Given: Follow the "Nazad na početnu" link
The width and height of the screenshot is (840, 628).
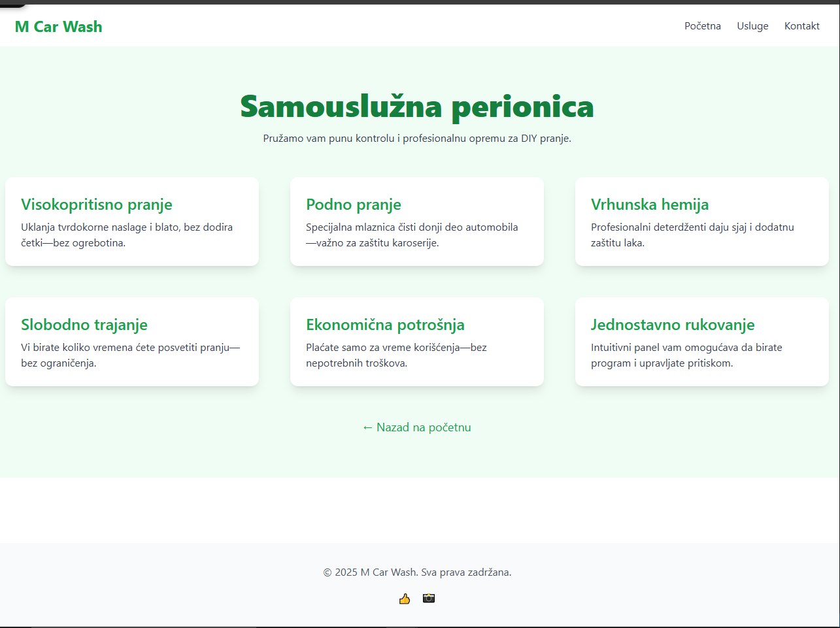Looking at the screenshot, I should click(x=417, y=427).
